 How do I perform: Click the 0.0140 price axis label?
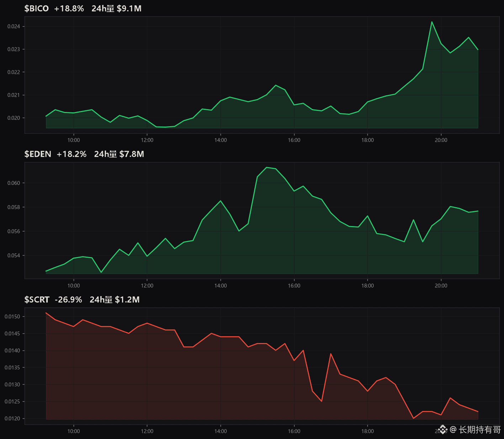[12, 350]
